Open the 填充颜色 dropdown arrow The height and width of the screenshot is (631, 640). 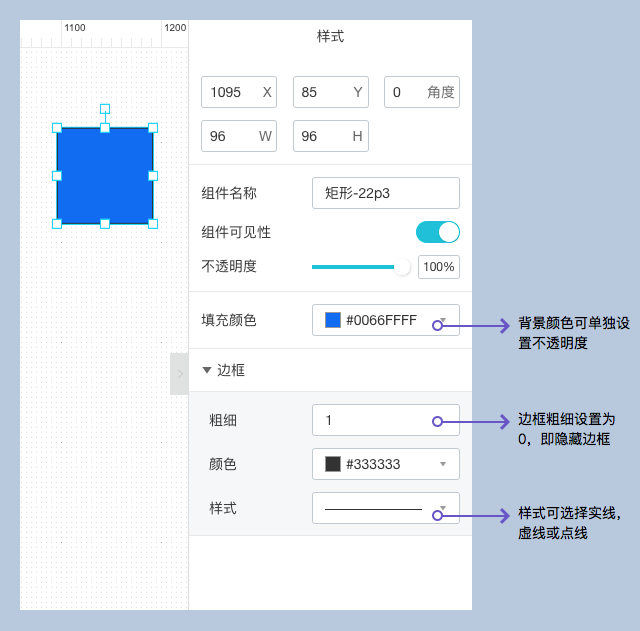point(443,321)
